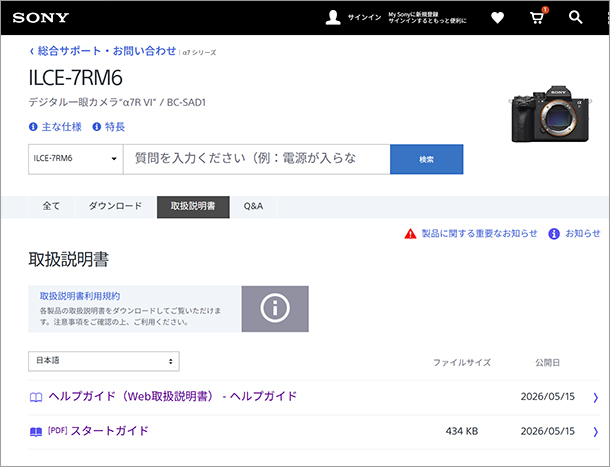Click the α7R VI camera product image
This screenshot has width=610, height=467.
550,114
